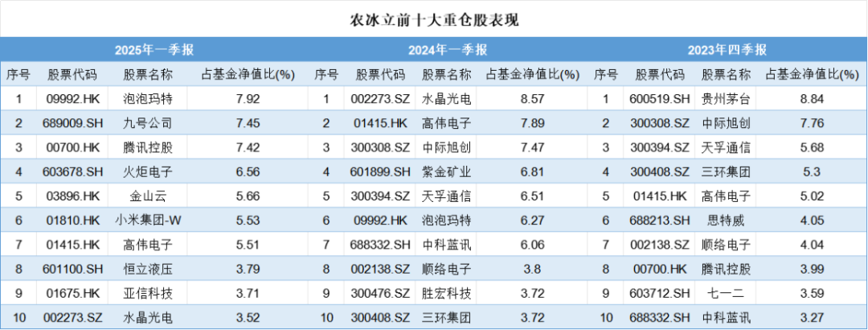Select stock name 九号公司

point(148,124)
